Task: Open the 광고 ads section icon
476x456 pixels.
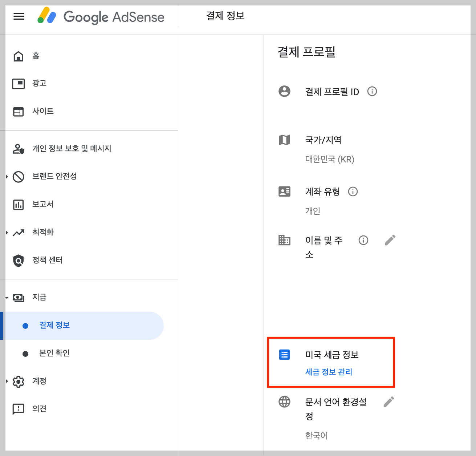Action: pos(18,83)
